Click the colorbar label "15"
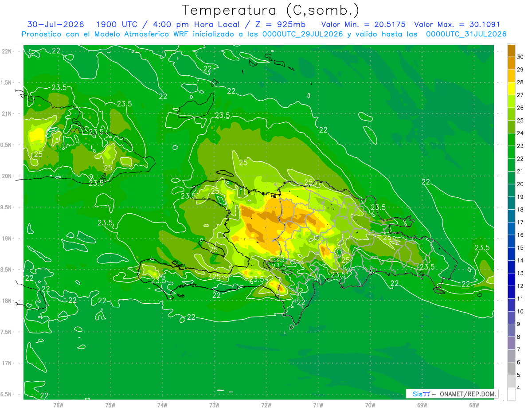 pos(520,247)
